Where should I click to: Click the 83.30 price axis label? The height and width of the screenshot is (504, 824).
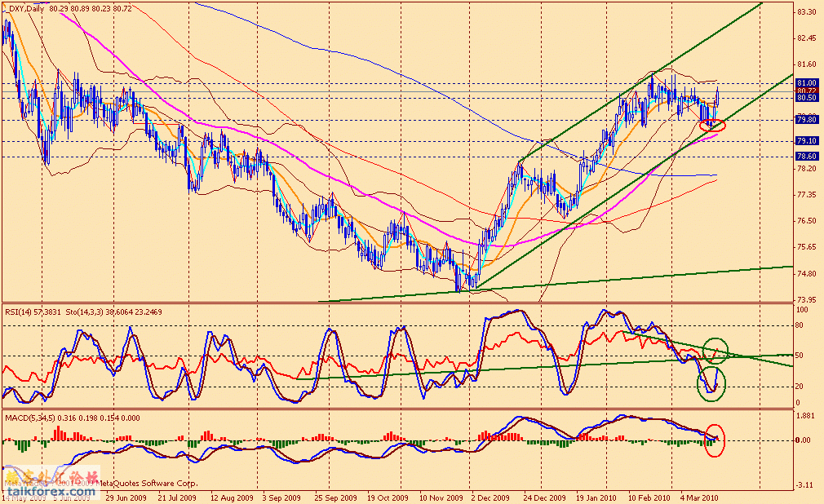[806, 12]
